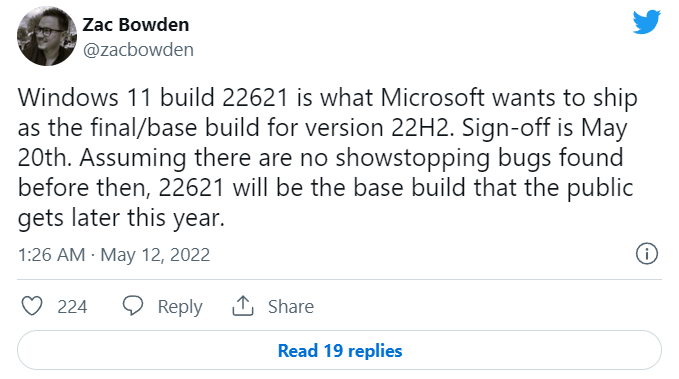This screenshot has height=379, width=679.
Task: Open Twitter via the blue bird logo
Action: 647,22
